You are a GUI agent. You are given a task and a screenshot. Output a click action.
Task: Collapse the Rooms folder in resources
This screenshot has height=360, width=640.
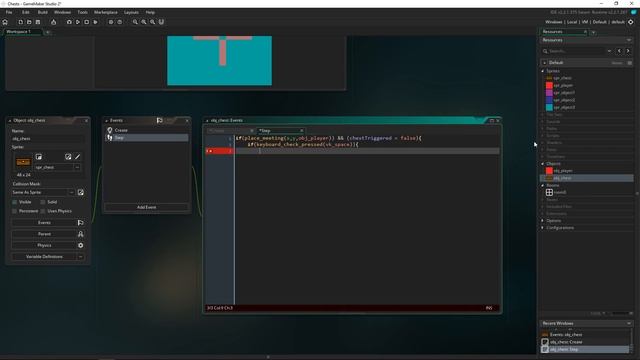543,185
